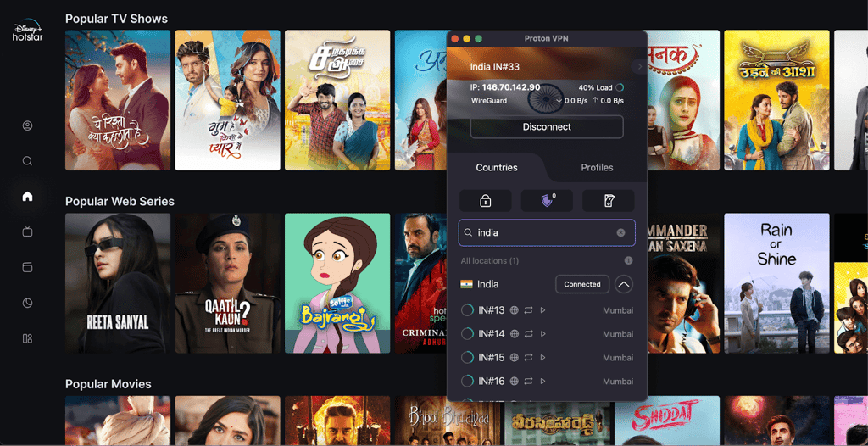Click the load circle for IN#14
The width and height of the screenshot is (868, 446).
467,334
